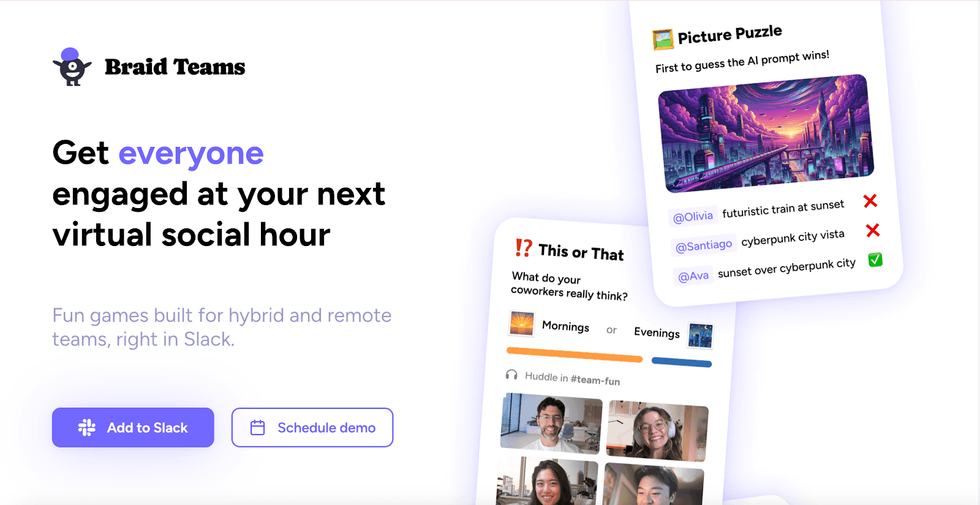Click the Slack logo icon in button
Image resolution: width=980 pixels, height=505 pixels.
click(87, 427)
